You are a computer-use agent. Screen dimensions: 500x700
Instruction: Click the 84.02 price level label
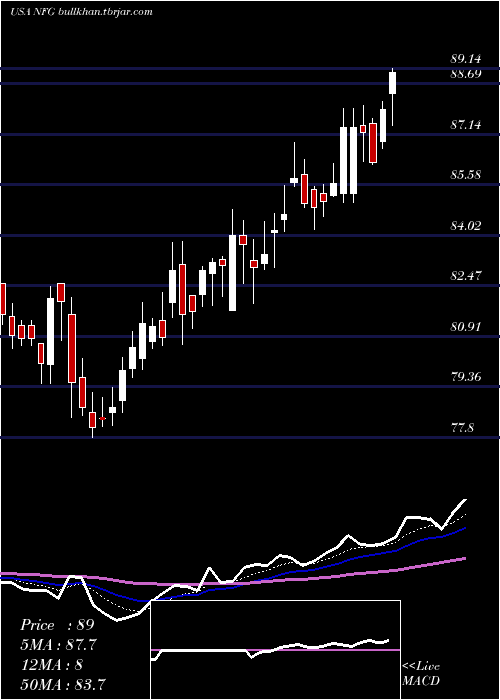466,225
